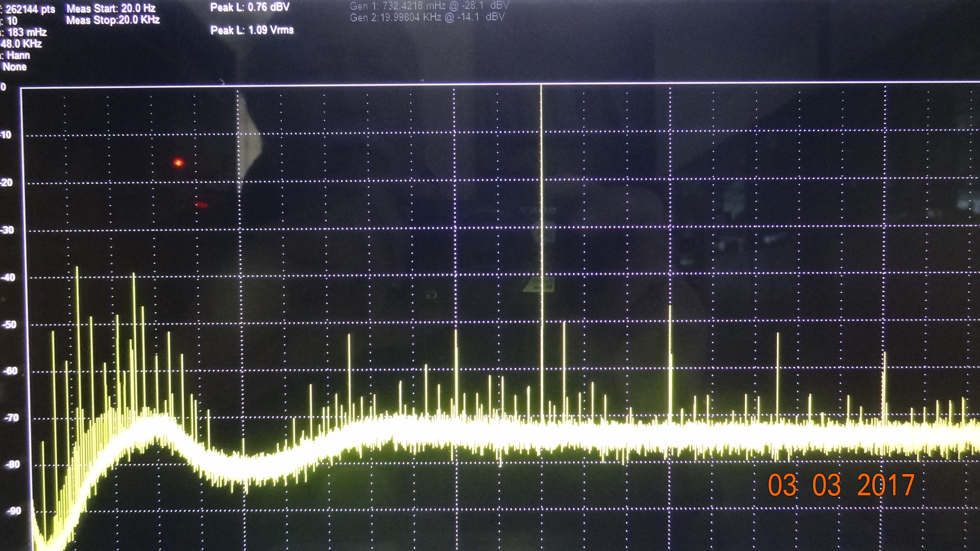
Task: Click the -30 dB vertical axis label
Action: tap(7, 230)
